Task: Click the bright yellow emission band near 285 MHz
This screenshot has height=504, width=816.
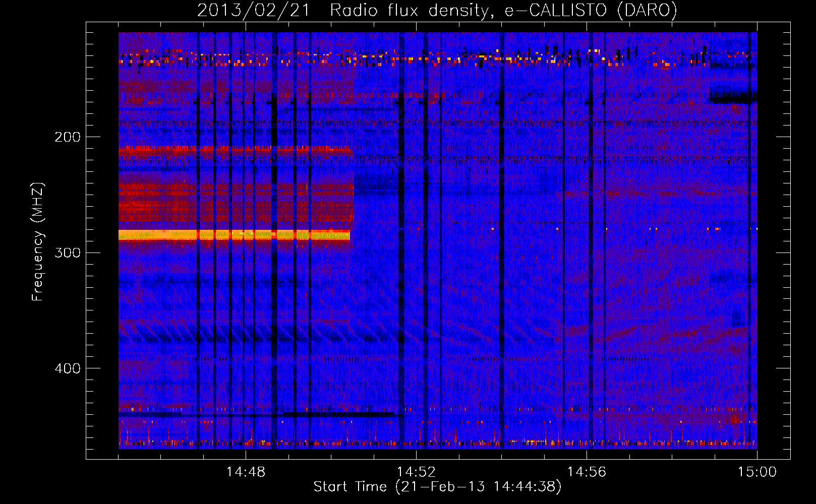Action: coord(234,235)
